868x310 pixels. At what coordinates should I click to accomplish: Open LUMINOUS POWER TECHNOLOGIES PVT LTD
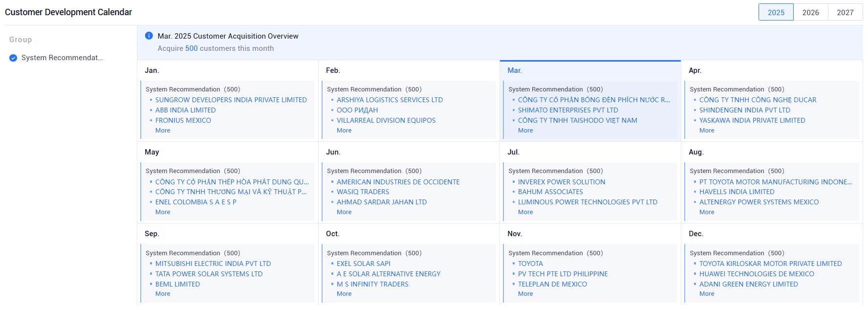coord(588,202)
